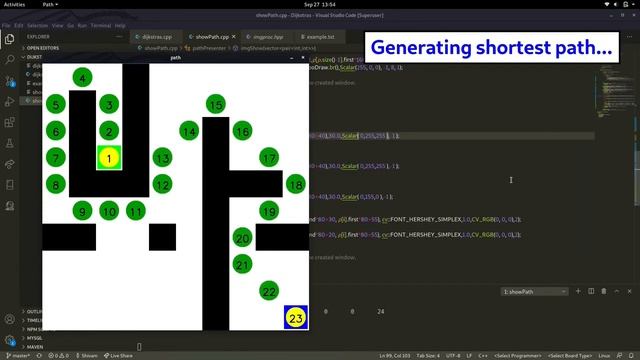Split the terminal panel
The height and width of the screenshot is (360, 640).
coord(591,291)
